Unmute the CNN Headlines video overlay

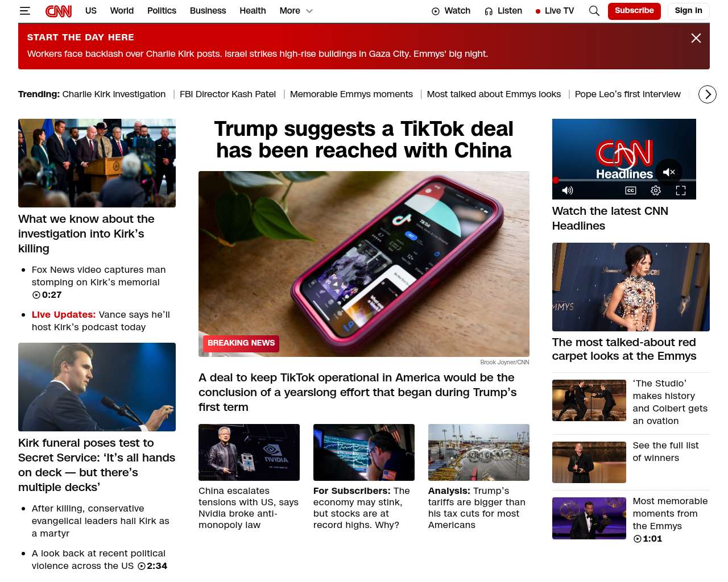(x=669, y=172)
